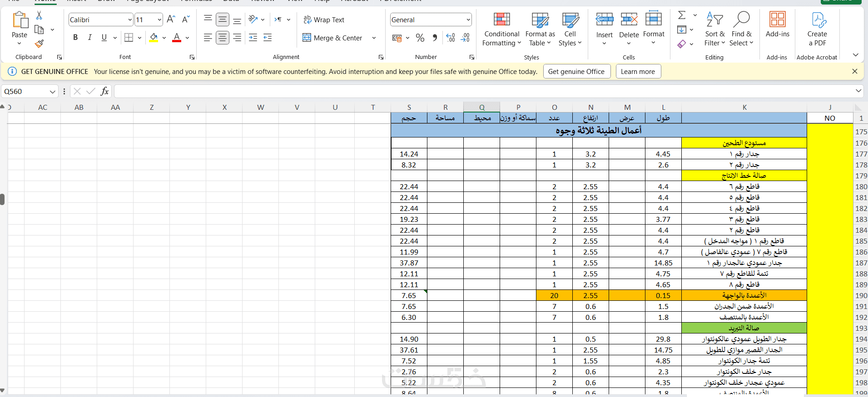Open the Add-ins button
Screen dimensions: 868x397
(778, 25)
